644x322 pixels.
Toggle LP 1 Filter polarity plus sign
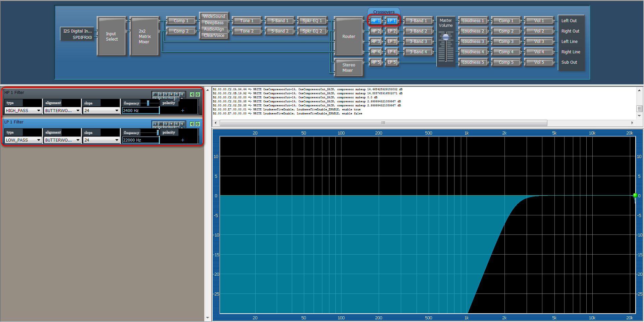tap(182, 140)
